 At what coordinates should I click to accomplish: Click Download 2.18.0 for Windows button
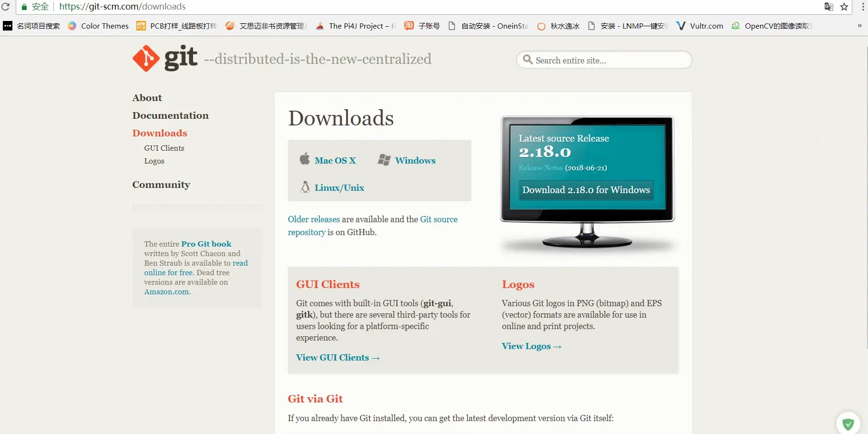point(586,190)
